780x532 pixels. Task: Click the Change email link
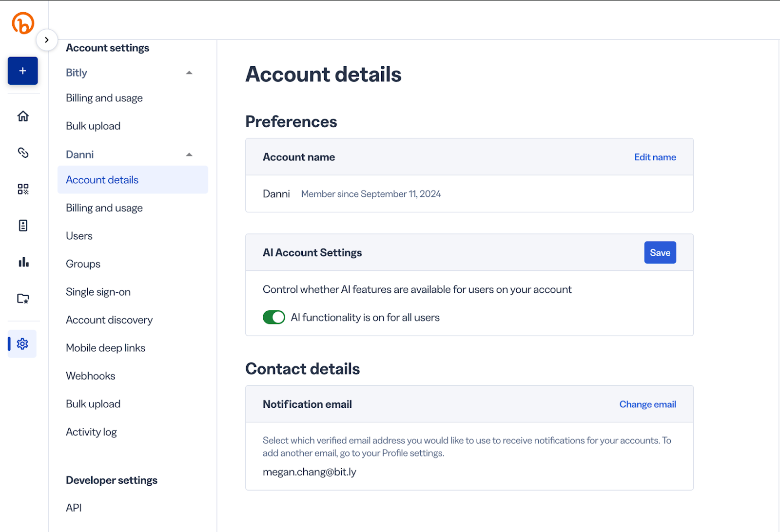click(x=647, y=404)
